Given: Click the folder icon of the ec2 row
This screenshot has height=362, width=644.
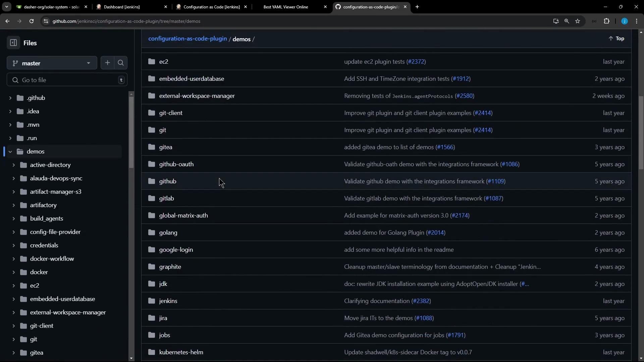Looking at the screenshot, I should click(x=152, y=61).
